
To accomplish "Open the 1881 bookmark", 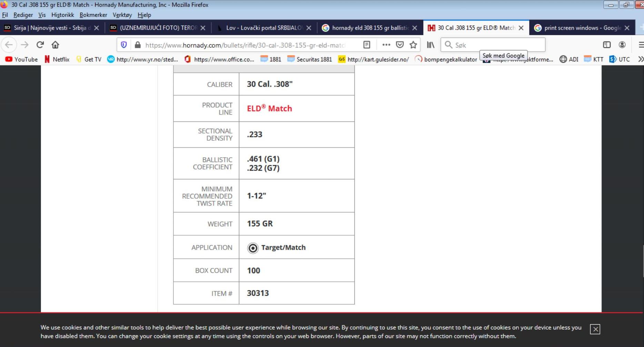I will [x=271, y=59].
